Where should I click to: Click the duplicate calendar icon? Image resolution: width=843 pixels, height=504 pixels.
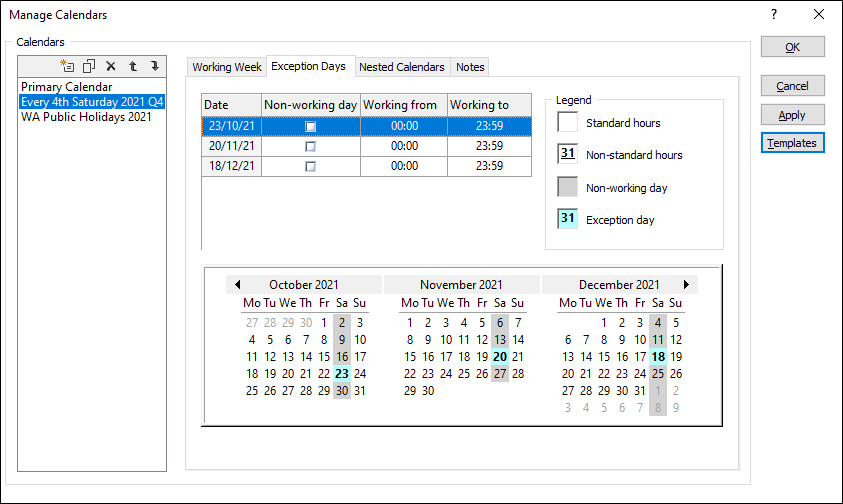[x=90, y=66]
